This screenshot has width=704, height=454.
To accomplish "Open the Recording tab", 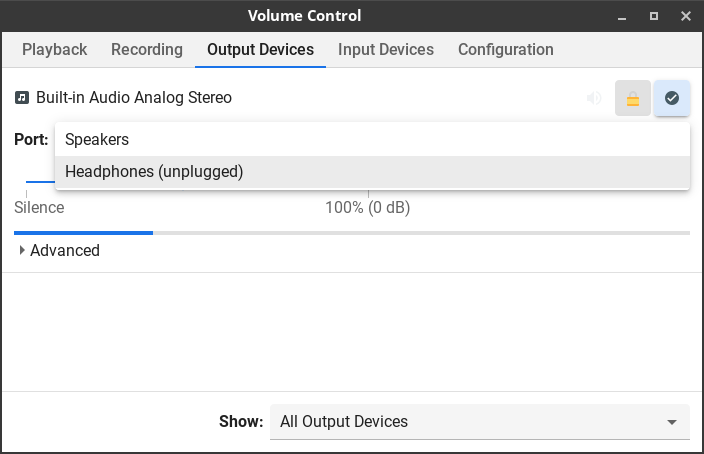I will coord(147,50).
